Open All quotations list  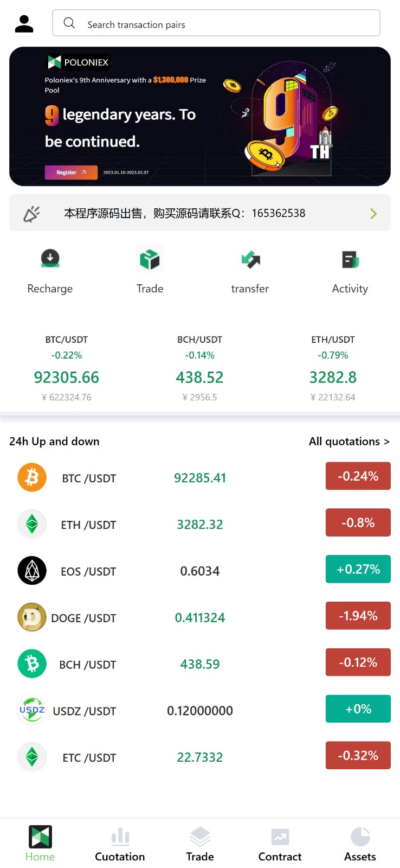pos(349,442)
